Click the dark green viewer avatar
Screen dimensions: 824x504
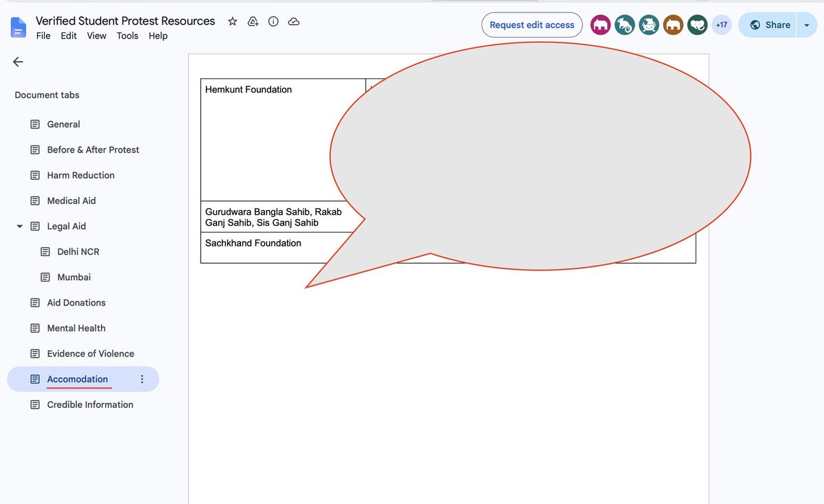(698, 25)
